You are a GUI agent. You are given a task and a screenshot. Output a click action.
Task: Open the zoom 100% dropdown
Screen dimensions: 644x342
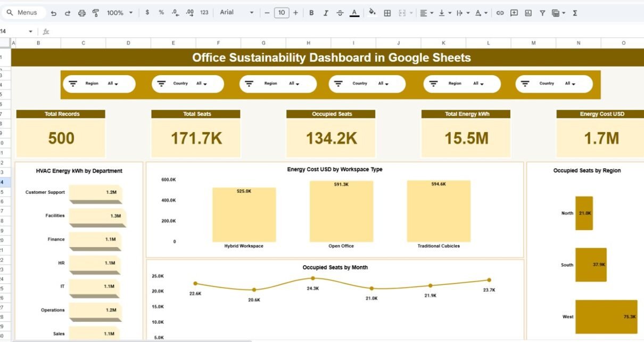[119, 13]
